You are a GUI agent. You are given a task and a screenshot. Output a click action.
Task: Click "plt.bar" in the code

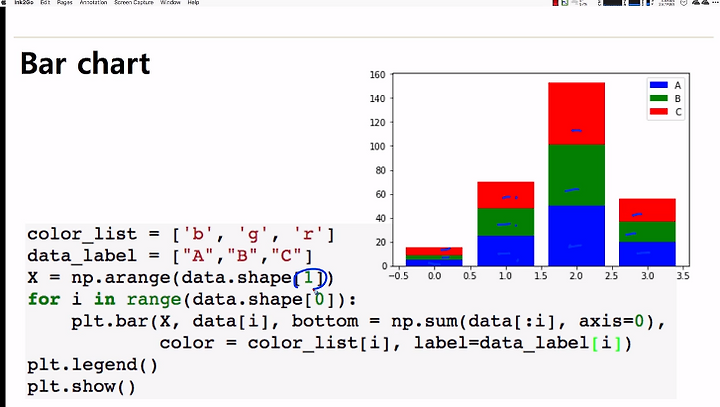[110, 321]
